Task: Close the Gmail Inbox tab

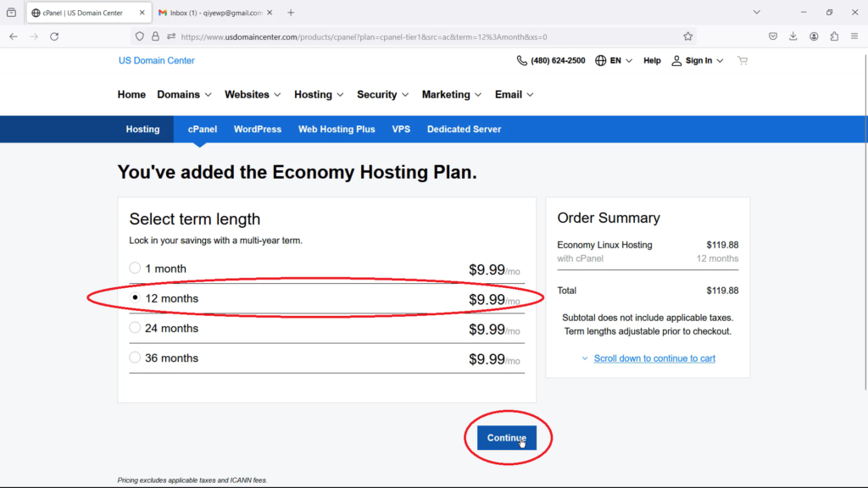Action: [x=270, y=12]
